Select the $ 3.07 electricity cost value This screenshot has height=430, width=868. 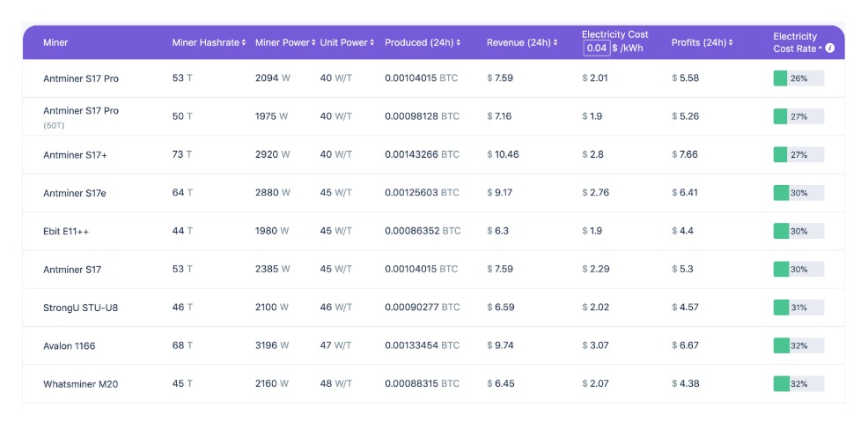596,345
